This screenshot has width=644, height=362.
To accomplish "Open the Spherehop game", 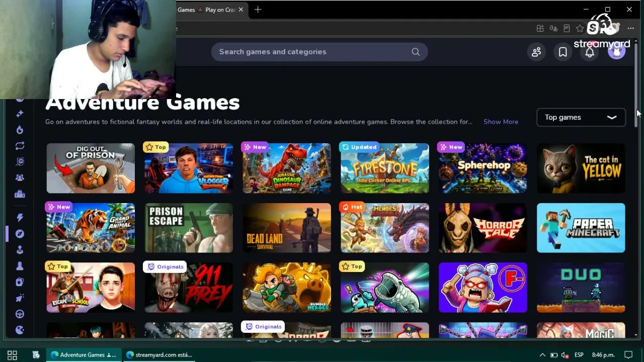I will (x=483, y=168).
